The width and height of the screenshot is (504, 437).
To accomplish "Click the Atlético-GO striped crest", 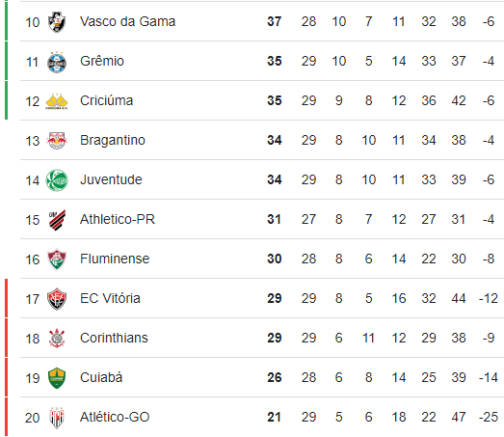I will pos(57,418).
